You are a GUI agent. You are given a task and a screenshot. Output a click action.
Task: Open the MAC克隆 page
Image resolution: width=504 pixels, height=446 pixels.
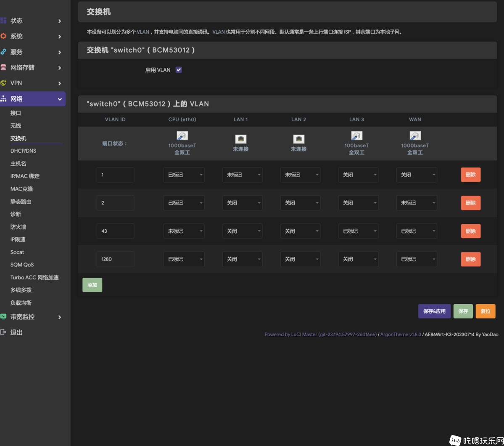21,189
